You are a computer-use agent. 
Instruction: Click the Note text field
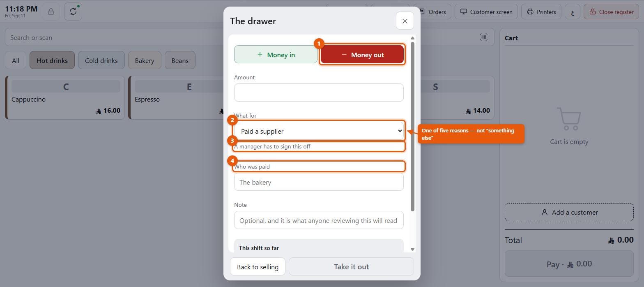319,220
